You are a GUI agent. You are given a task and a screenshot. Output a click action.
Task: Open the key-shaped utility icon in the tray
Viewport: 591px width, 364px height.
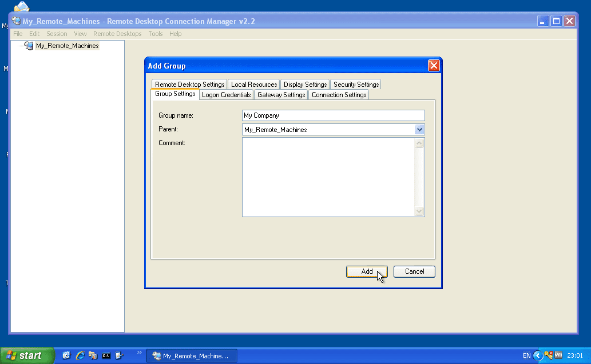pyautogui.click(x=548, y=355)
